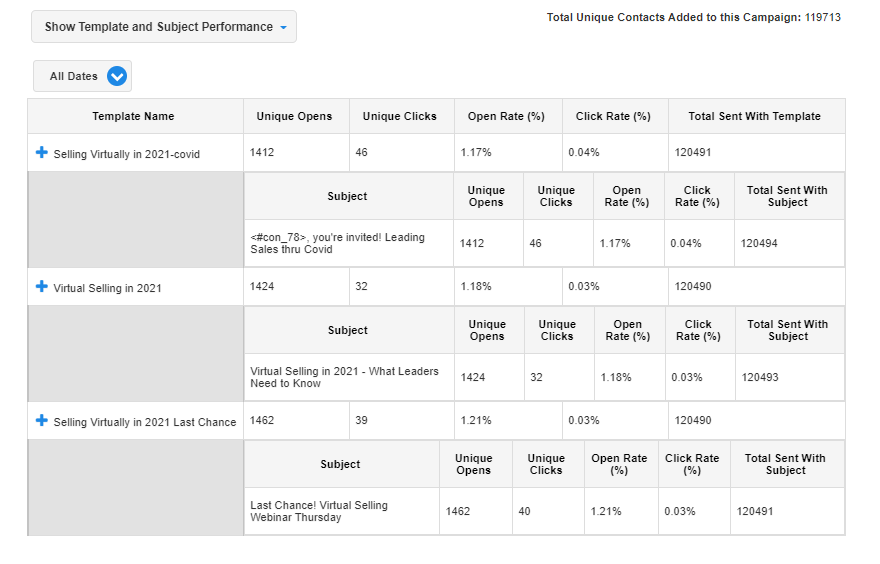
Task: Open the All Dates blue chevron dropdown
Action: [117, 76]
